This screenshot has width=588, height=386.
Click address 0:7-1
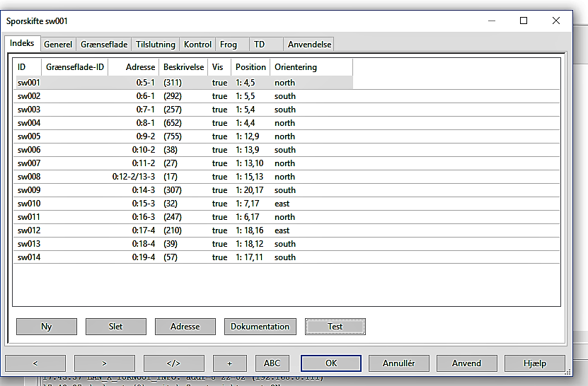pyautogui.click(x=146, y=110)
